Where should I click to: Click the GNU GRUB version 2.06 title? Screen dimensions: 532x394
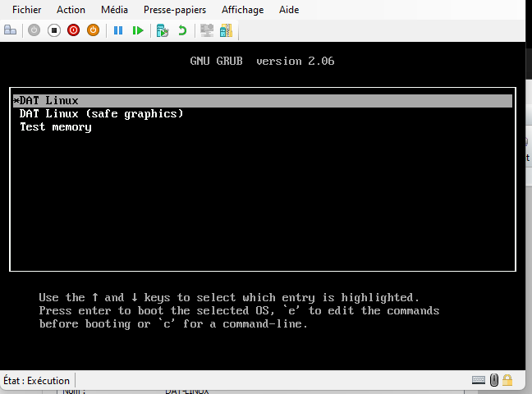point(262,61)
